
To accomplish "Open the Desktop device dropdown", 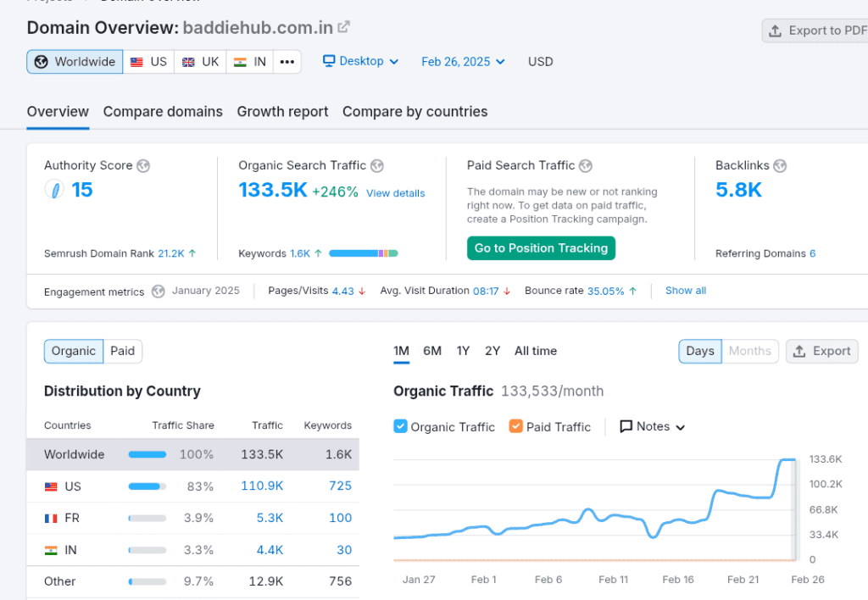I will [361, 61].
